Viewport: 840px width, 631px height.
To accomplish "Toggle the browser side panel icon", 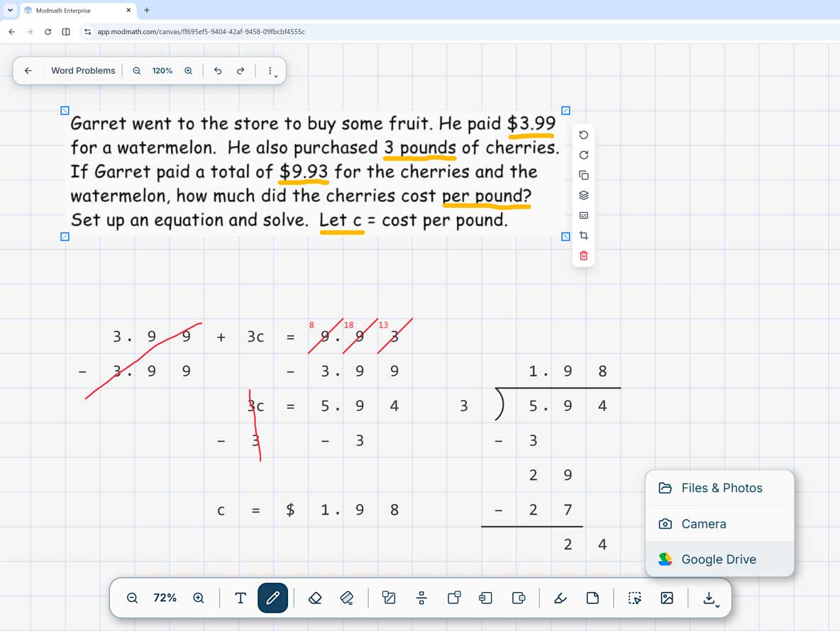I will (x=66, y=32).
